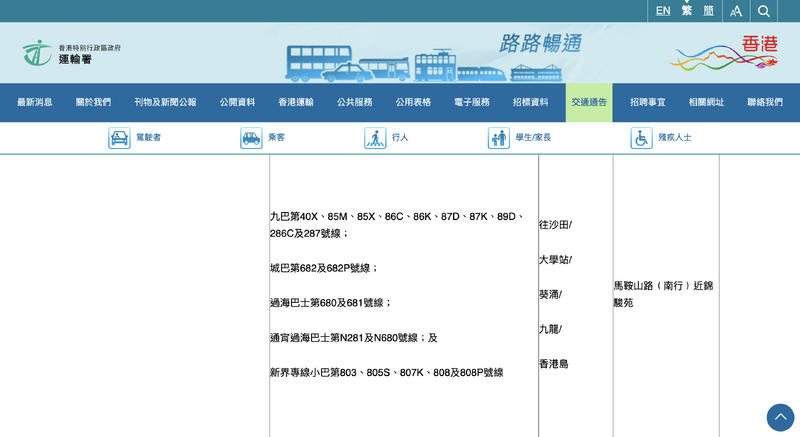Image resolution: width=800 pixels, height=437 pixels.
Task: Click the Hong Kong brand dragon logo
Action: tap(724, 52)
